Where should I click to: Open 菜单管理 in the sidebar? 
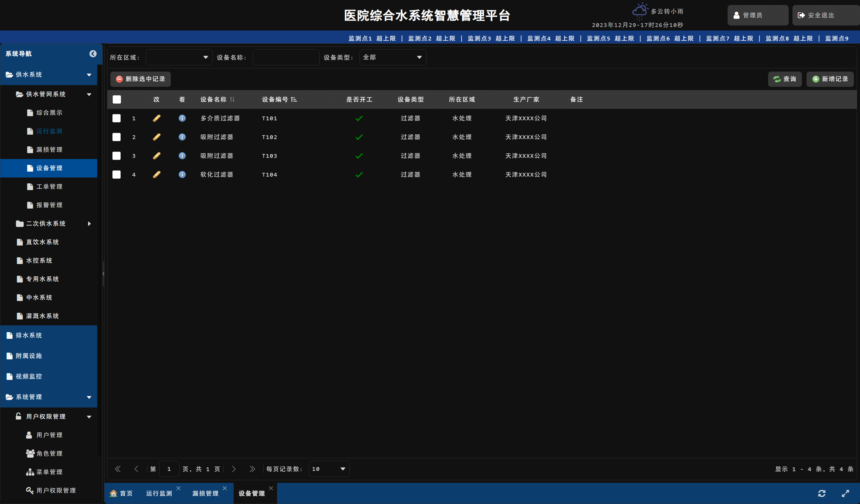[49, 472]
